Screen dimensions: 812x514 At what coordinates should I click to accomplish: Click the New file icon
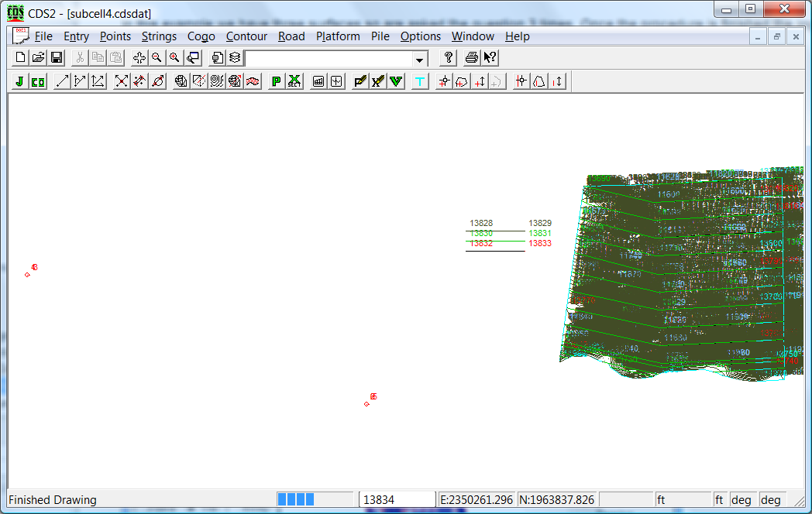click(21, 58)
